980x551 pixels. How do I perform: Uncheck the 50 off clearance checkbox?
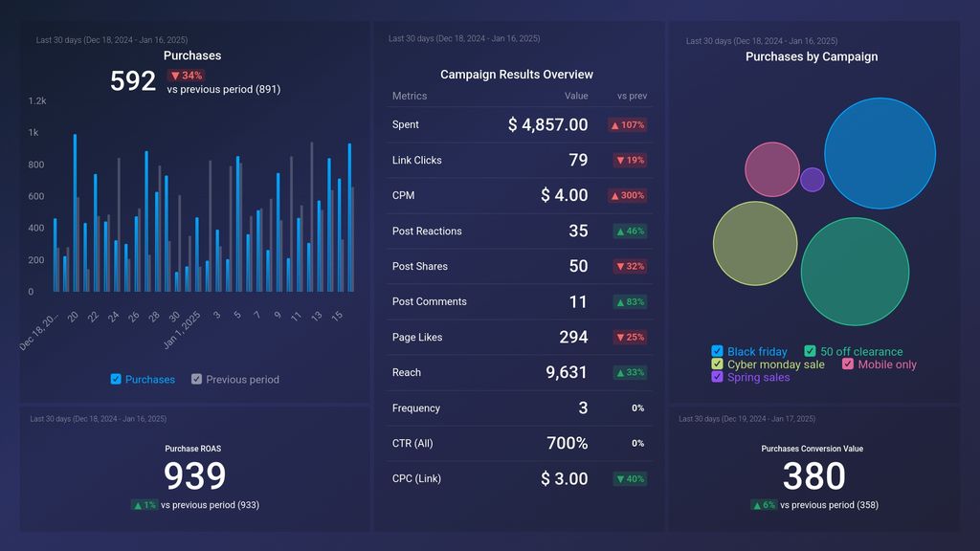click(x=810, y=351)
